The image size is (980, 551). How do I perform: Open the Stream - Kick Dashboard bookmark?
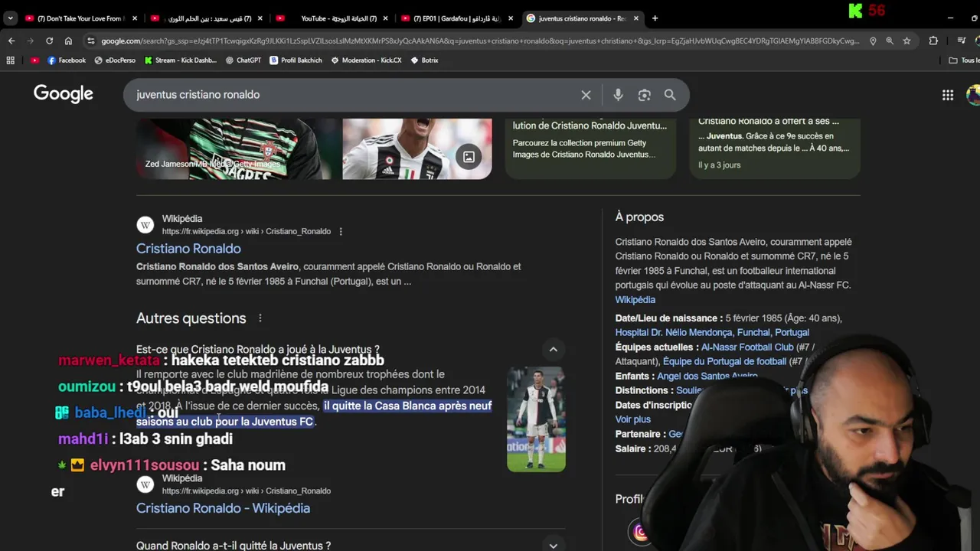(180, 60)
